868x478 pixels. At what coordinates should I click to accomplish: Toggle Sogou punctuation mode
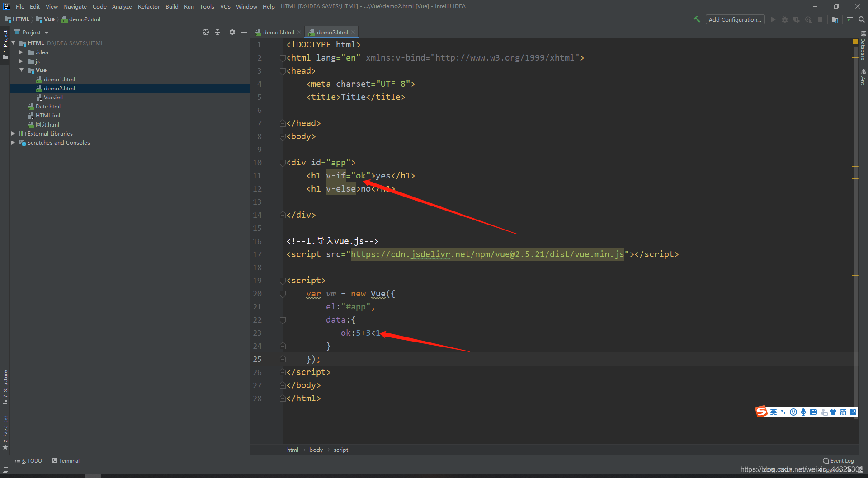[783, 412]
